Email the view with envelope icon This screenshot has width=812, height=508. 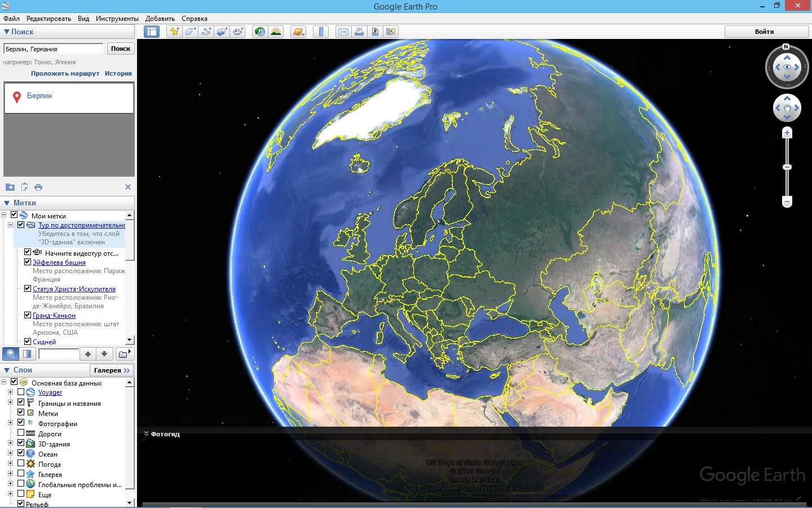[343, 32]
